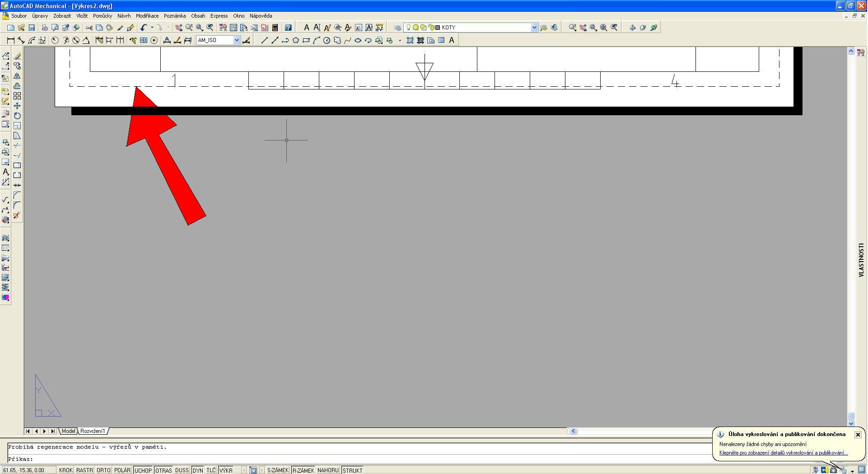Switch to the Model tab

pos(68,431)
